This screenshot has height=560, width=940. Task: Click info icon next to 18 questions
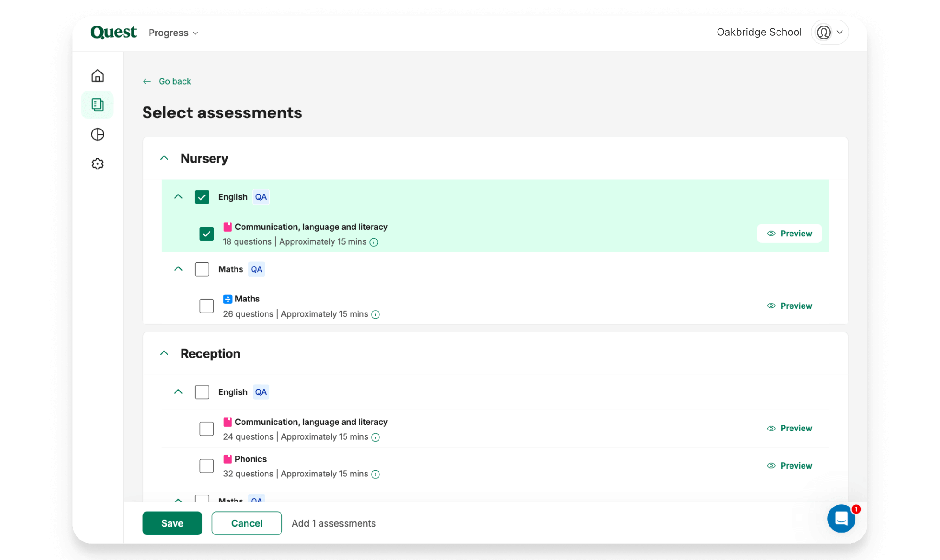click(x=374, y=242)
